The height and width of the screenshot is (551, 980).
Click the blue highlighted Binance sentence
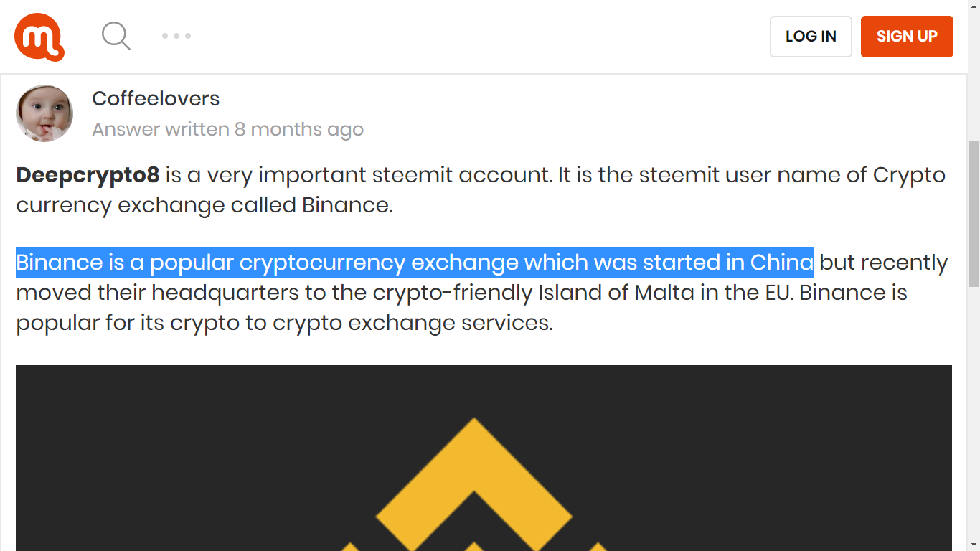tap(414, 263)
